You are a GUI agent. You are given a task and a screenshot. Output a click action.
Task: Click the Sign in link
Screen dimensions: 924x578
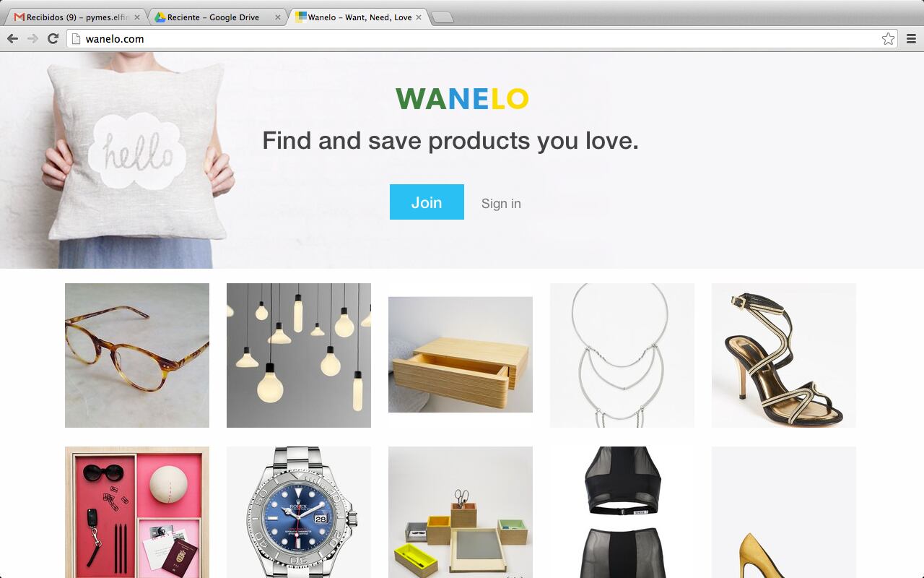(x=501, y=204)
